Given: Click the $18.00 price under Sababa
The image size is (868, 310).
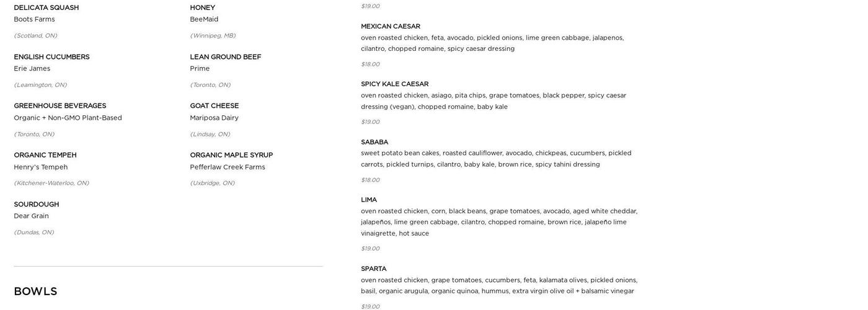Looking at the screenshot, I should 370,180.
